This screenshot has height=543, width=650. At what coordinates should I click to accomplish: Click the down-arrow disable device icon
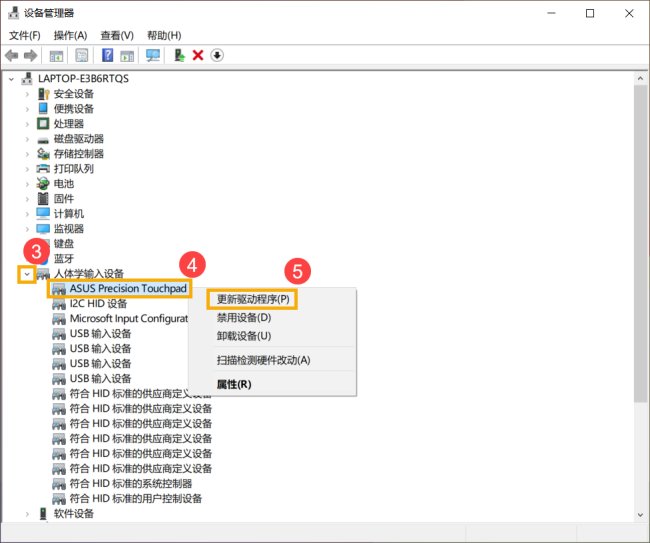click(x=217, y=55)
